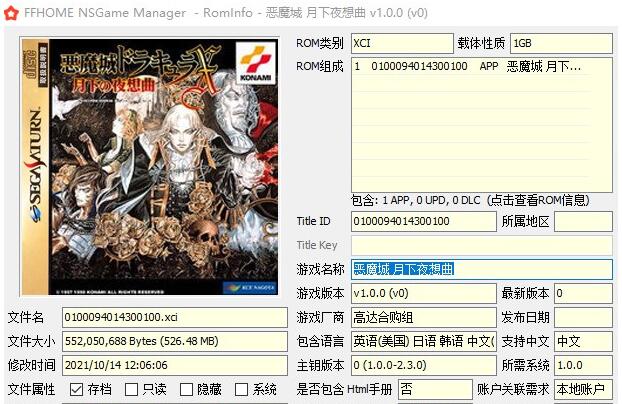Viewport: 622px width, 404px height.
Task: Click the 包含语言 languages field
Action: point(423,341)
